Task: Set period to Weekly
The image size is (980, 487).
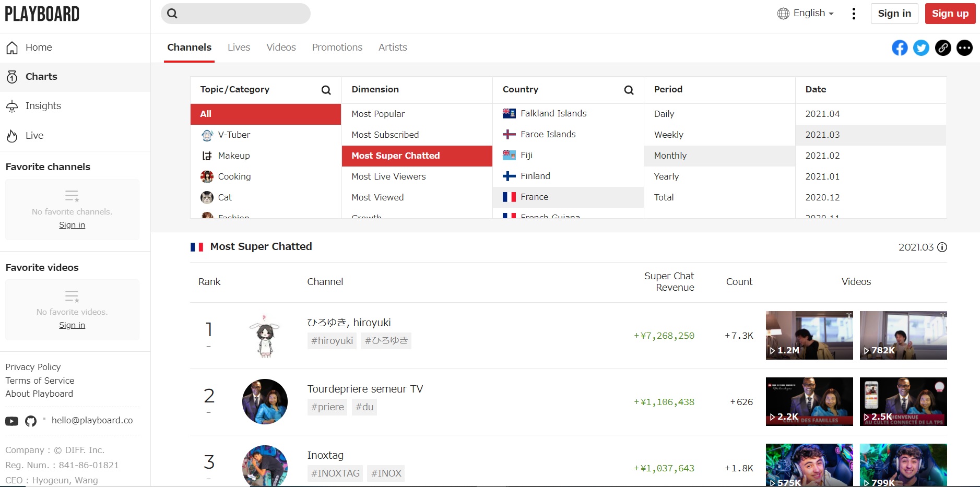Action: pos(719,135)
